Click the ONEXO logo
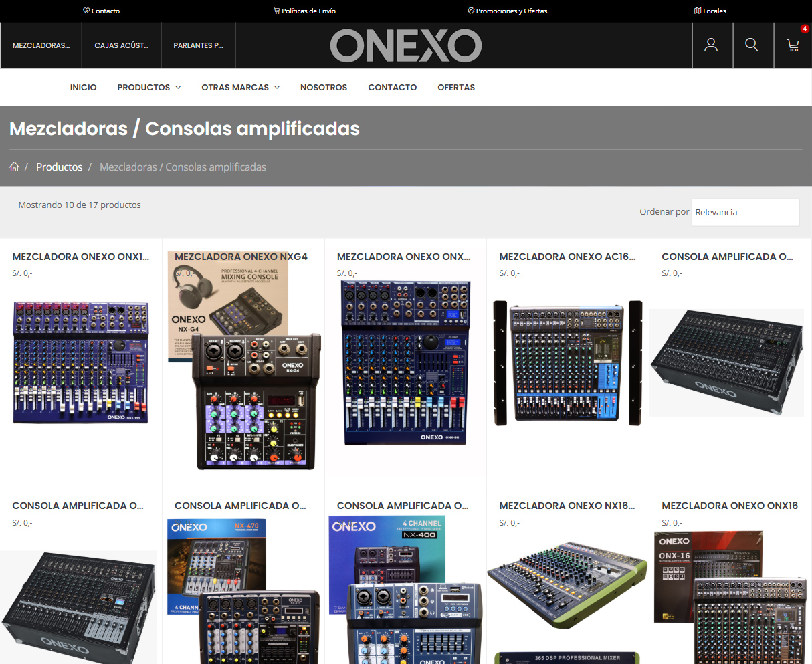This screenshot has width=812, height=664. 406,45
